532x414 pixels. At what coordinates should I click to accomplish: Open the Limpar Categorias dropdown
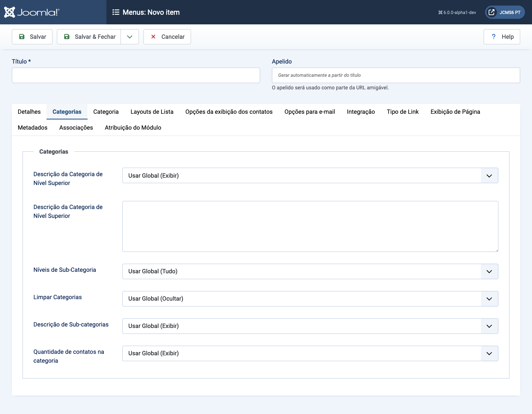coord(310,299)
